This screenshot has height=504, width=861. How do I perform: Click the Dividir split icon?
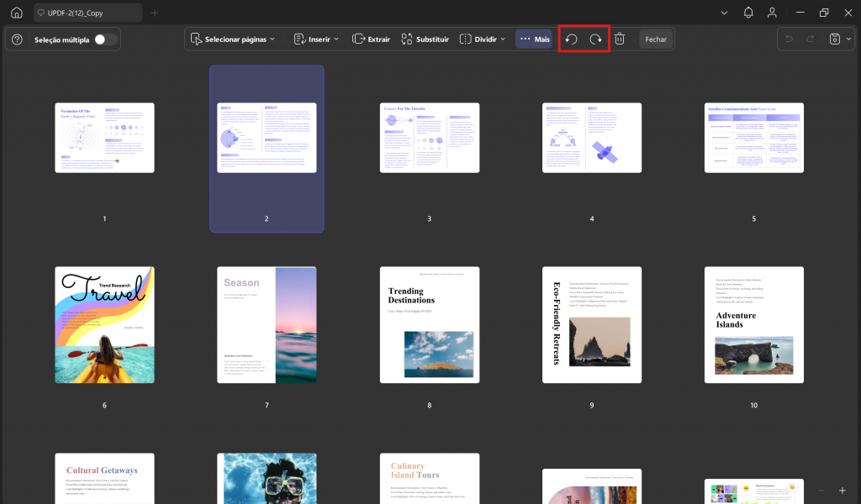(465, 39)
